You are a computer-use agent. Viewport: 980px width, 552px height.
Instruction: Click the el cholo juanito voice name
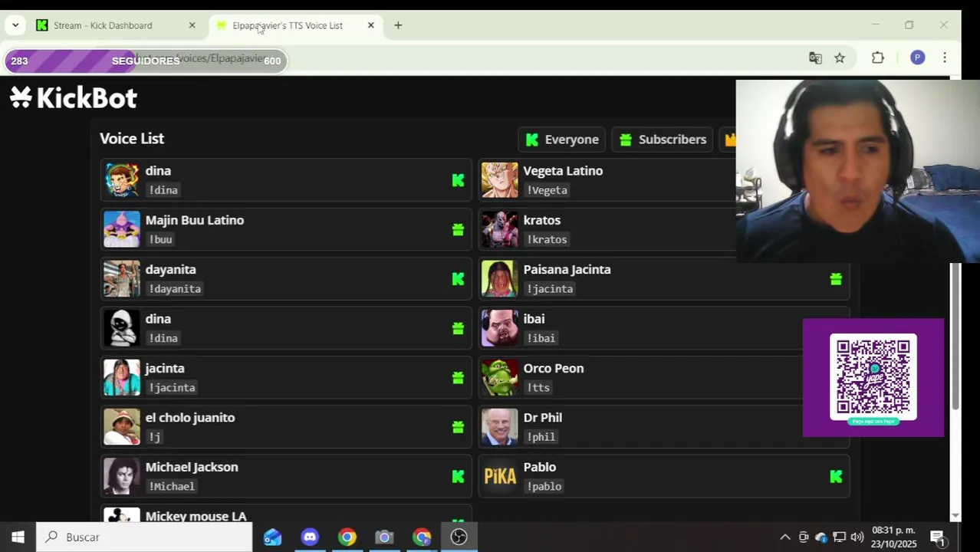tap(190, 418)
